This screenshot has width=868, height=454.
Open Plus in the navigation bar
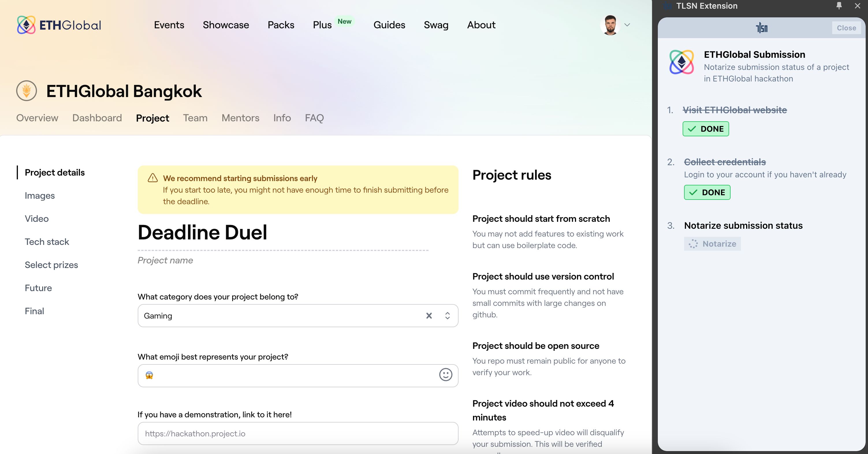(x=322, y=25)
